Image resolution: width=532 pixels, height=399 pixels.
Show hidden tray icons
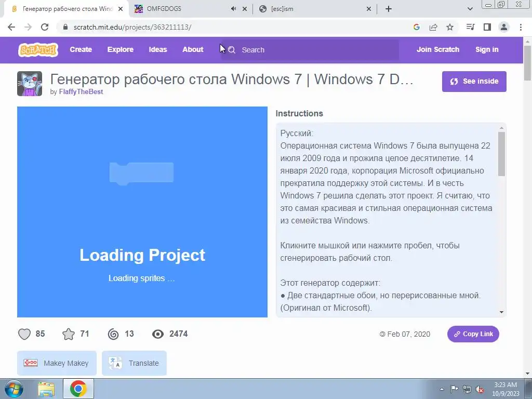pyautogui.click(x=442, y=389)
